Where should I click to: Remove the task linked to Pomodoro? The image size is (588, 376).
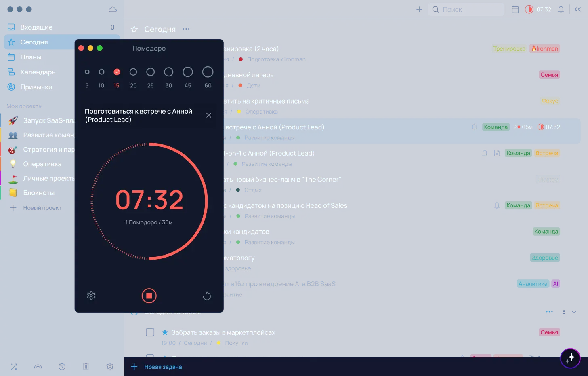[209, 115]
